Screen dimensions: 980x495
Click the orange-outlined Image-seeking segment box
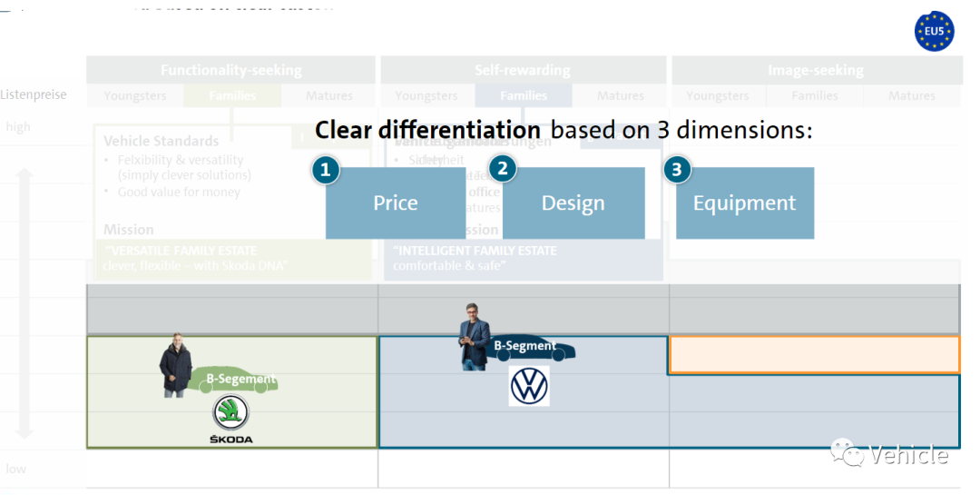click(x=814, y=355)
